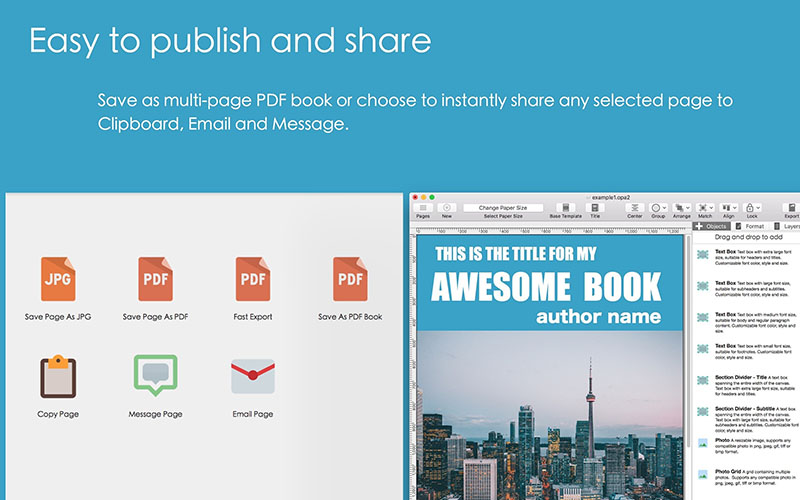Pick Text Box icon for subheaders and subtitles

click(703, 286)
